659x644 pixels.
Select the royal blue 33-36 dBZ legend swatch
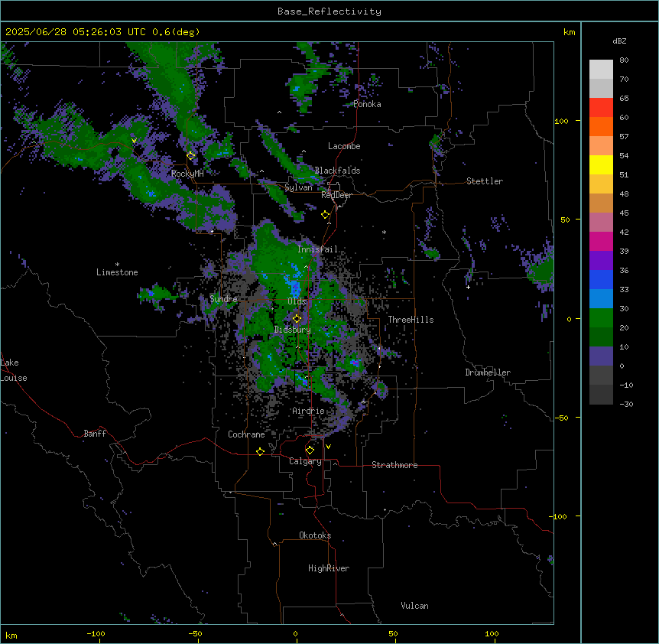coord(601,279)
